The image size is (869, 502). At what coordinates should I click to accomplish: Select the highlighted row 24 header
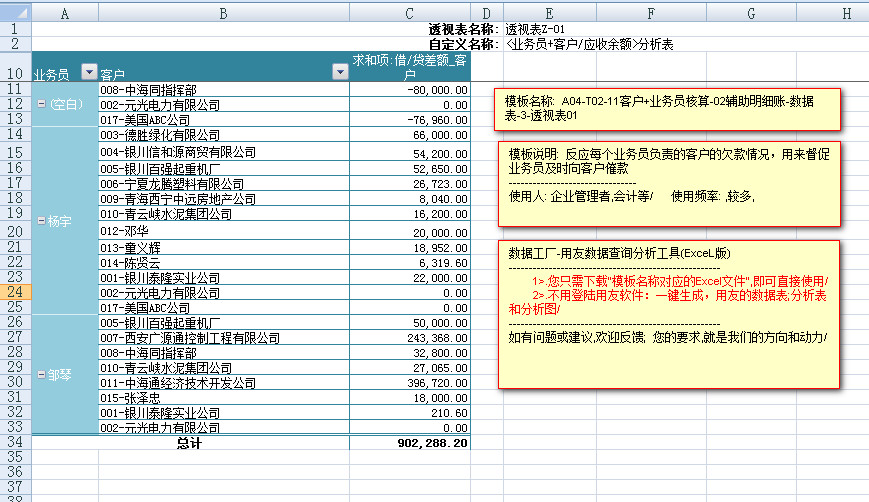15,292
